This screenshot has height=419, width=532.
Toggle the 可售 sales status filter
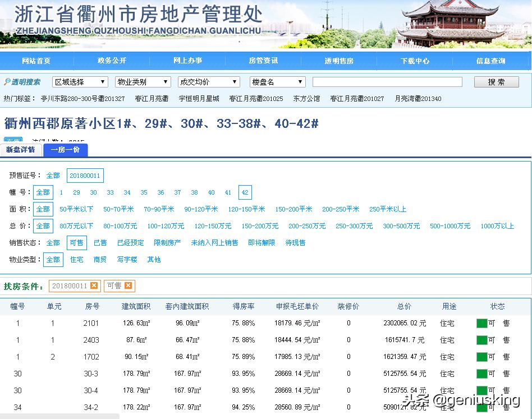point(77,243)
